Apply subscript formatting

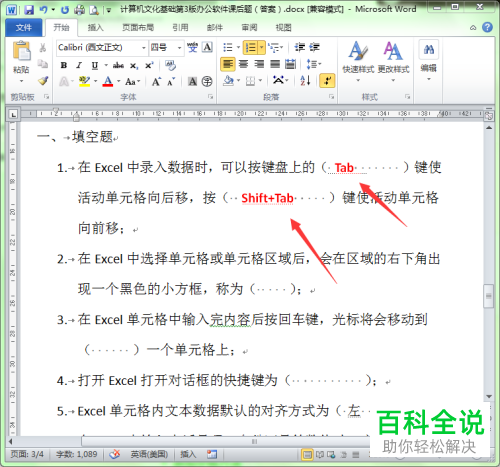133,66
